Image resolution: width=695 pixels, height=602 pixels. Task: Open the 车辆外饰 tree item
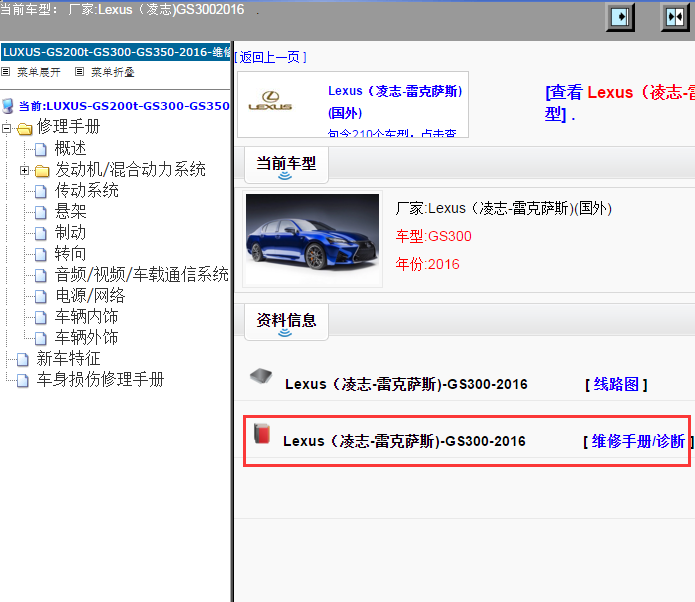click(x=86, y=338)
